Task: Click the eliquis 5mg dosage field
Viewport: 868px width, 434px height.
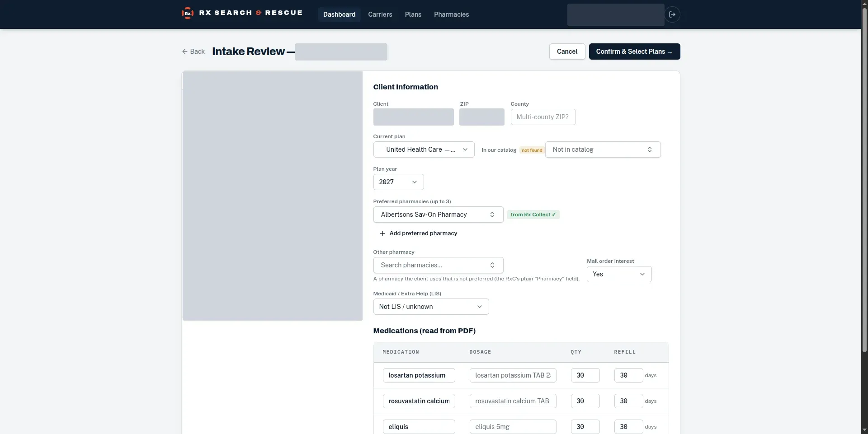Action: pos(513,427)
